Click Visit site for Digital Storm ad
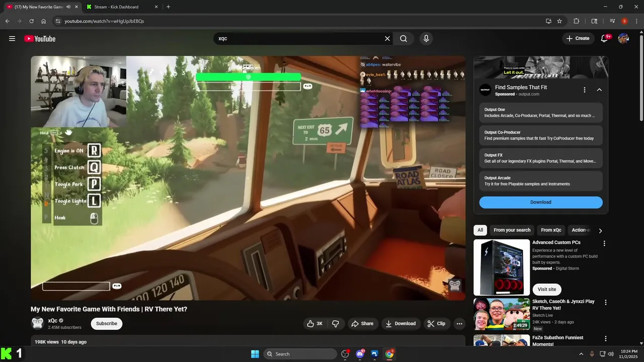The image size is (644, 362). tap(547, 290)
